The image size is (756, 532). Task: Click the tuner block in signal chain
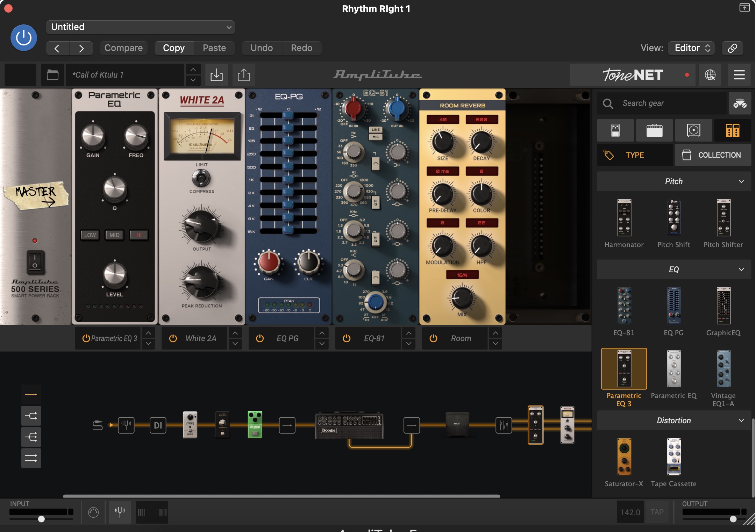tap(126, 425)
